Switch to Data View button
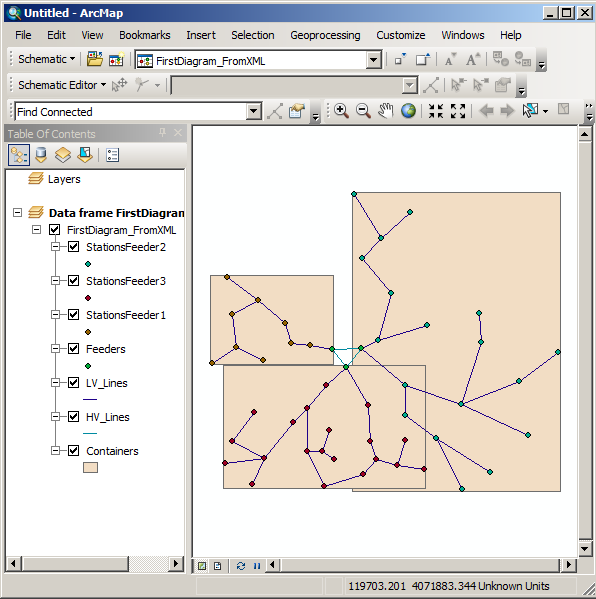 pos(202,566)
